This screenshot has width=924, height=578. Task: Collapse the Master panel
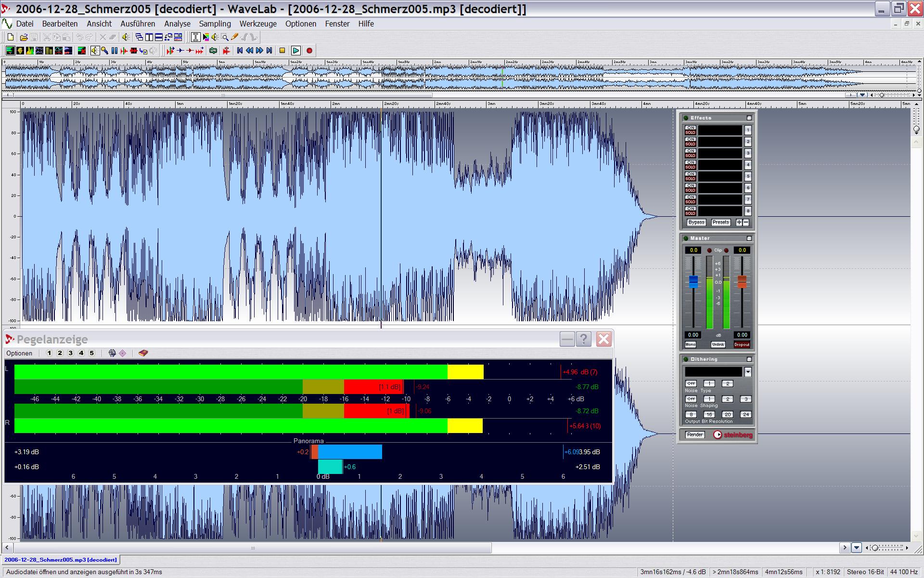pyautogui.click(x=749, y=238)
